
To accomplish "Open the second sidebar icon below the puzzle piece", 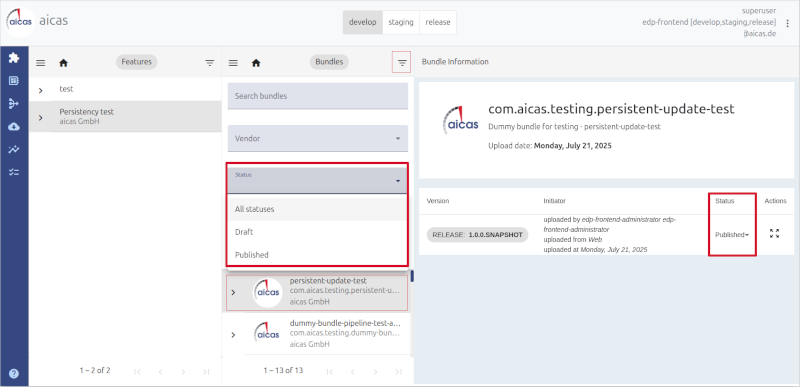I will [14, 81].
